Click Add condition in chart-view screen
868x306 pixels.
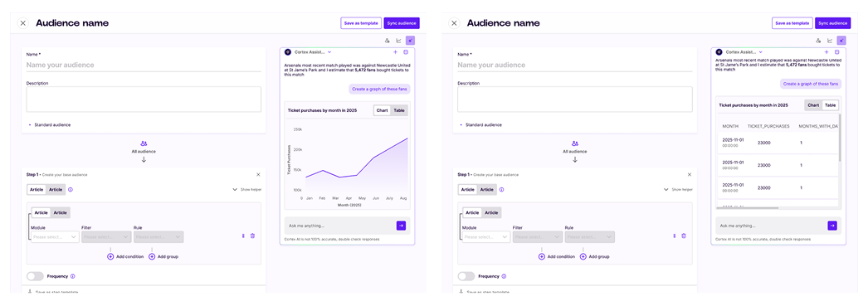point(125,257)
